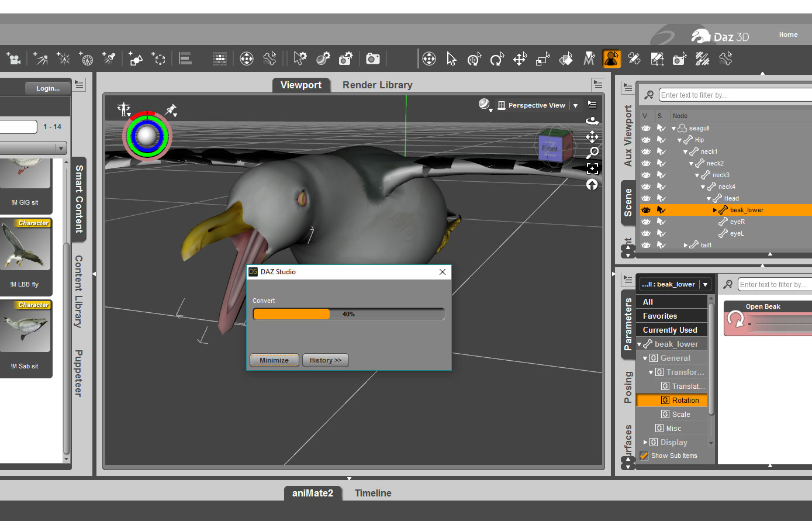Screen dimensions: 812x521
Task: Collapse the General property group
Action: (645, 358)
